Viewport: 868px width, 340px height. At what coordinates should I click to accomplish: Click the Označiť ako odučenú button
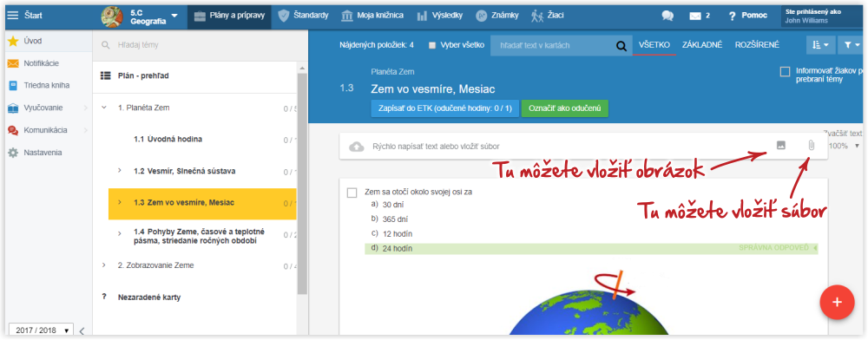[565, 108]
